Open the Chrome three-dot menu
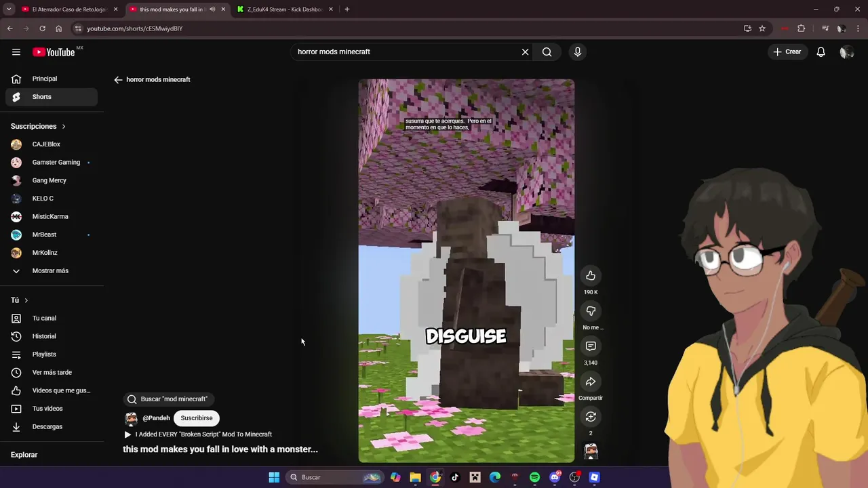Image resolution: width=868 pixels, height=488 pixels. click(859, 28)
